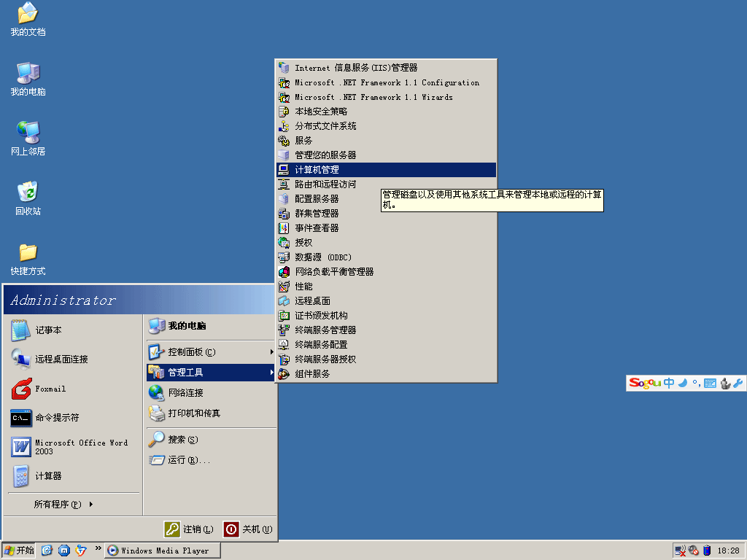Toggle Chinese/English punctuation on Sogou bar
Screen dimensions: 747x560
point(697,384)
